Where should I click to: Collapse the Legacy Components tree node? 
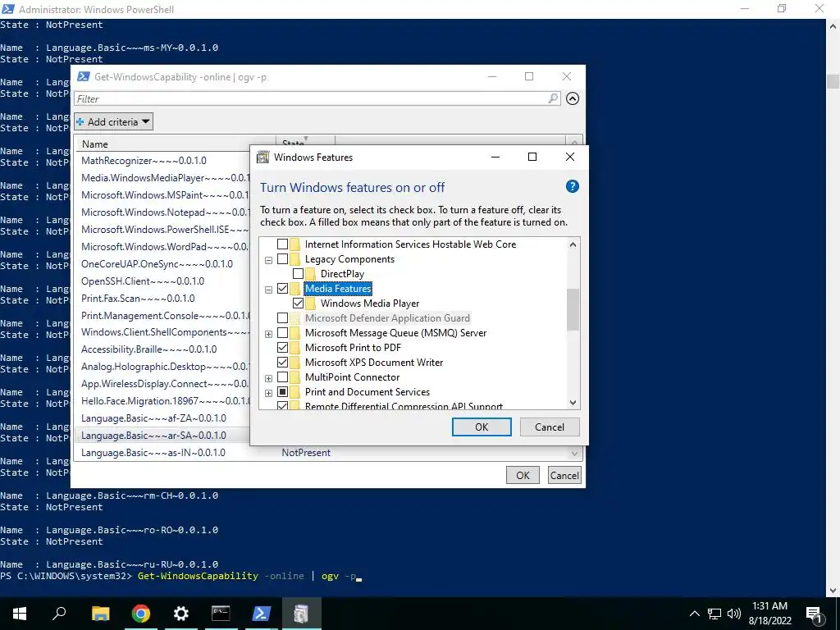268,260
